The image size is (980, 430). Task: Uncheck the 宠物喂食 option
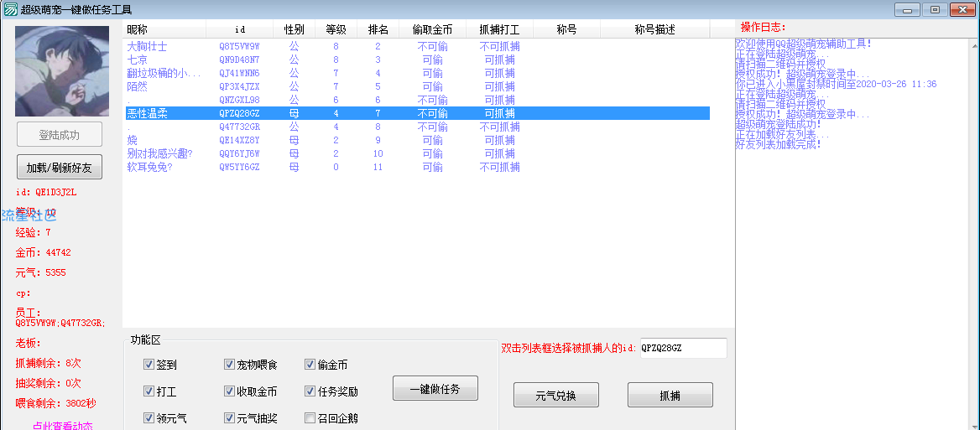click(230, 365)
